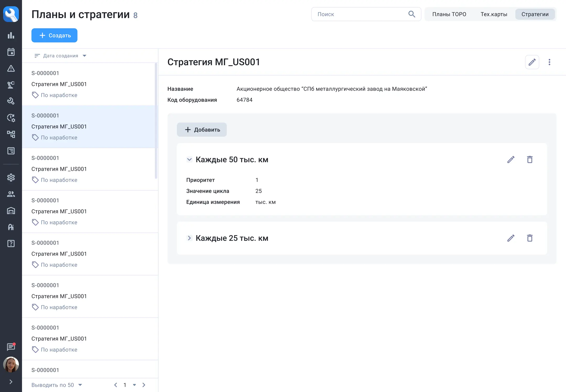Viewport: 566px width, 392px height.
Task: Expand the "Каждые 25 тыс. км" section
Action: tap(189, 238)
